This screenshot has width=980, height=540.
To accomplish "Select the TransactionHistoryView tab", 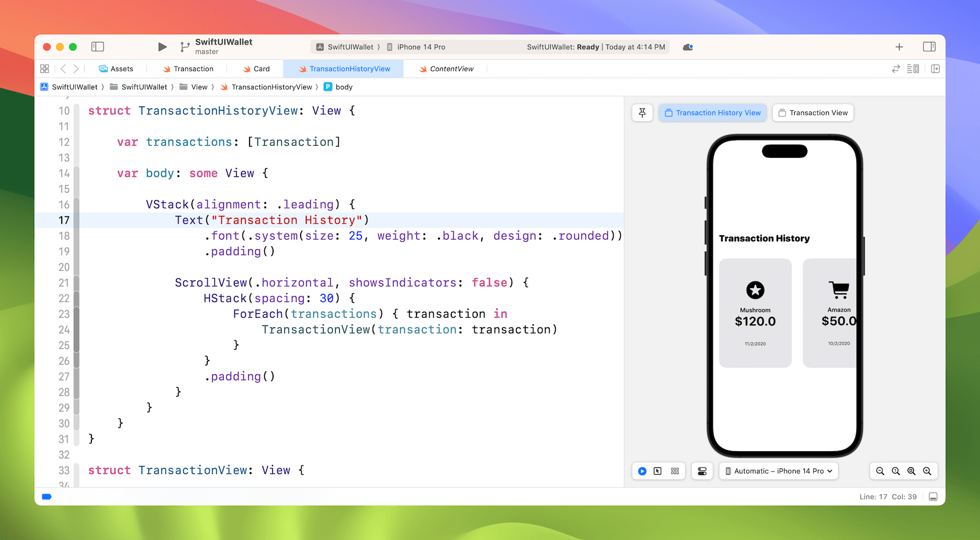I will point(344,68).
